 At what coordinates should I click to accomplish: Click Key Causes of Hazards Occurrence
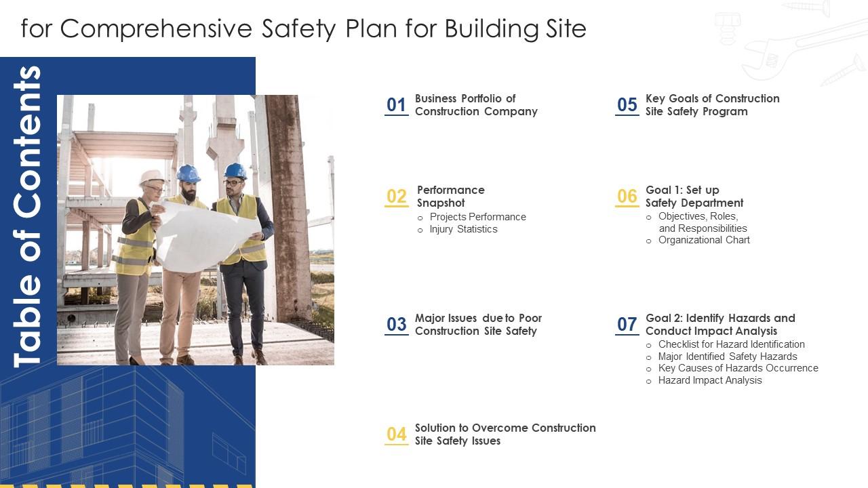[x=738, y=368]
